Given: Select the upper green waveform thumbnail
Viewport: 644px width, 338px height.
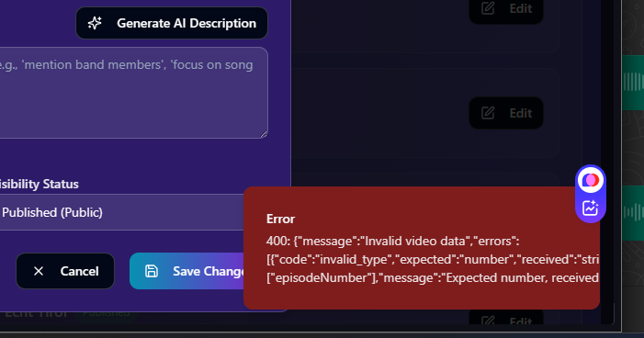Looking at the screenshot, I should click(633, 82).
